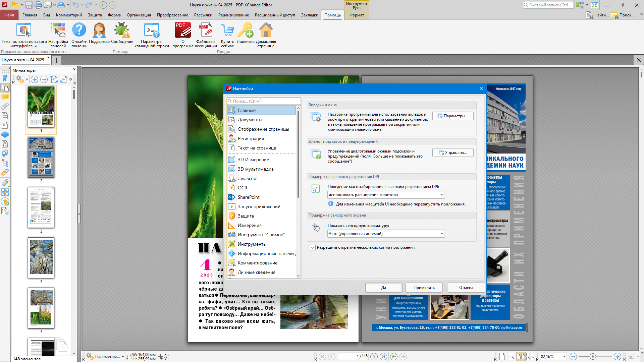The width and height of the screenshot is (644, 362).
Task: Toggle allow multiple application copies checkbox
Action: click(x=313, y=248)
